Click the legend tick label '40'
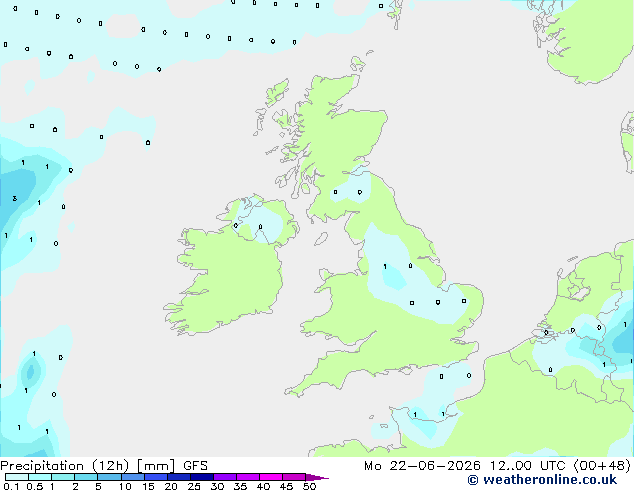The height and width of the screenshot is (490, 634). coord(263,486)
